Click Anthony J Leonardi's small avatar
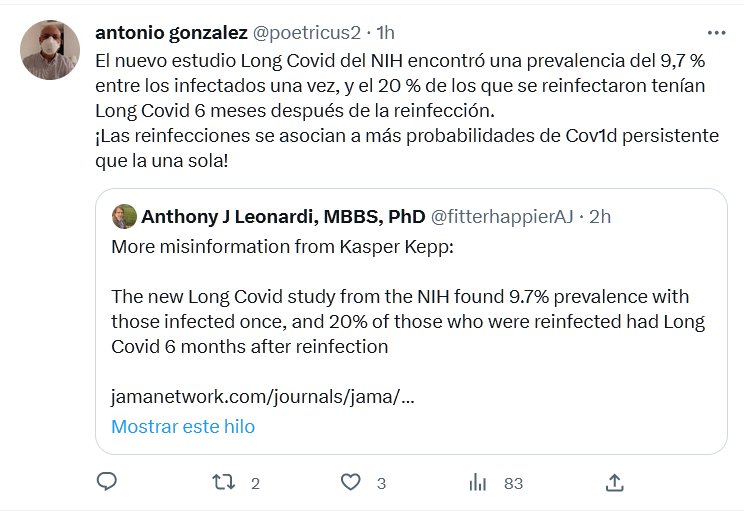 click(x=124, y=217)
